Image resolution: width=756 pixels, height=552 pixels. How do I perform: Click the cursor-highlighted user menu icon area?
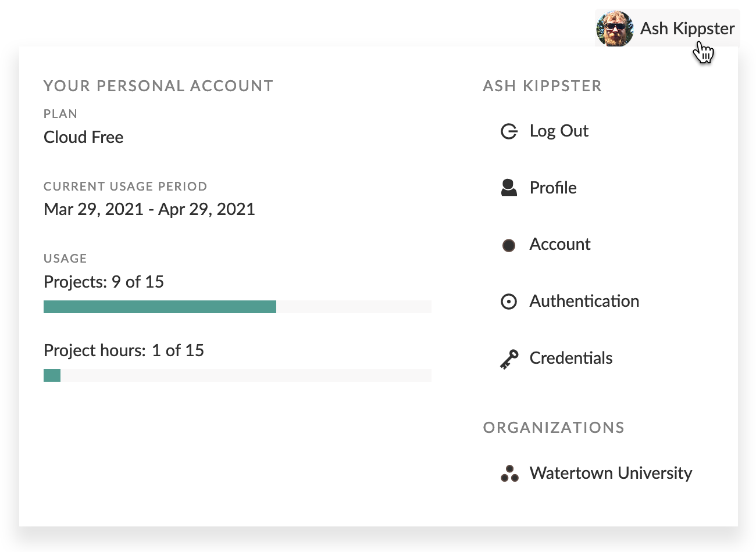pos(704,53)
